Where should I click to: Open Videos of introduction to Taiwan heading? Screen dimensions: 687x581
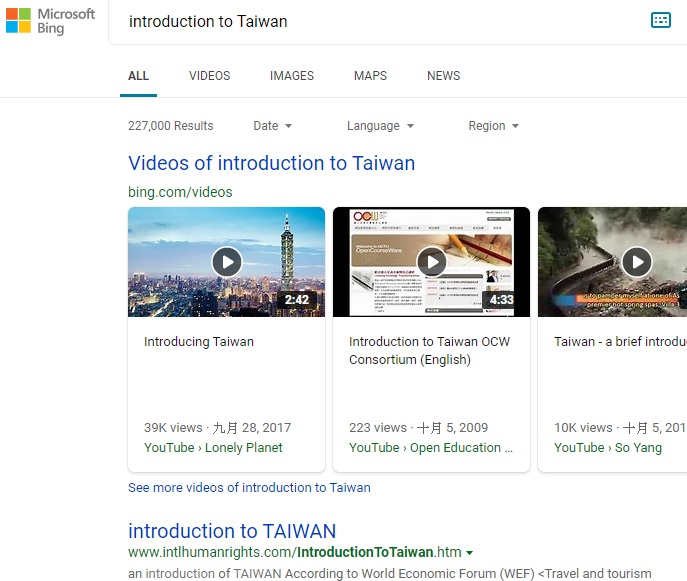tap(271, 163)
